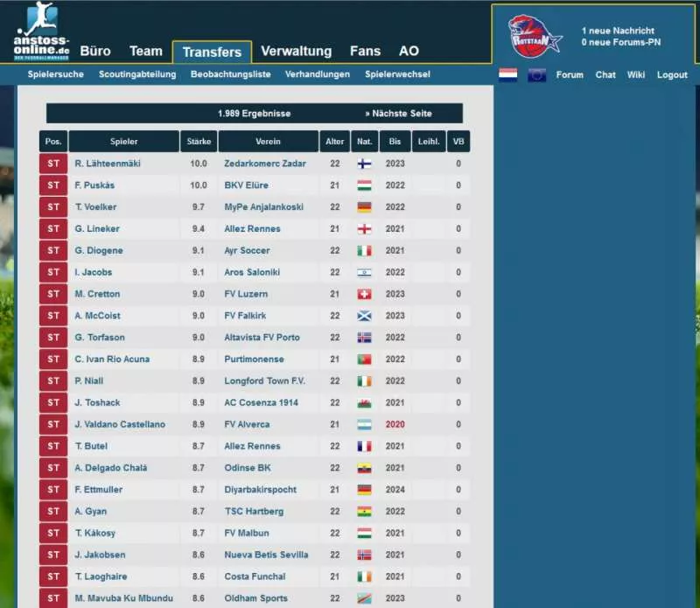Select Beobachtungsliste in the navigation
This screenshot has width=700, height=608.
point(234,74)
